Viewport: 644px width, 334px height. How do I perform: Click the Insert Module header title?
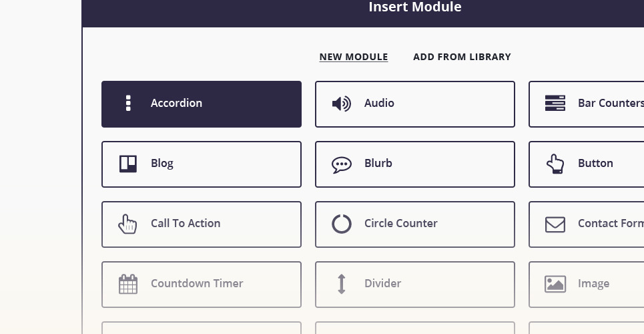click(414, 7)
